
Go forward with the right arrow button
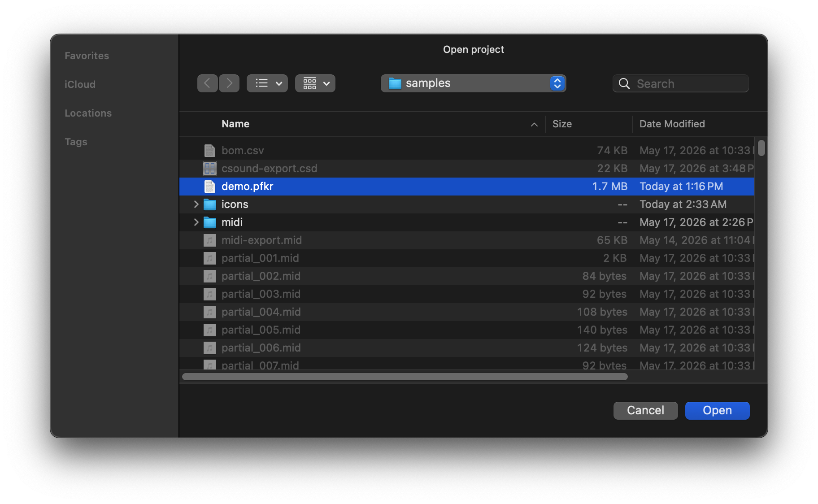pos(229,83)
